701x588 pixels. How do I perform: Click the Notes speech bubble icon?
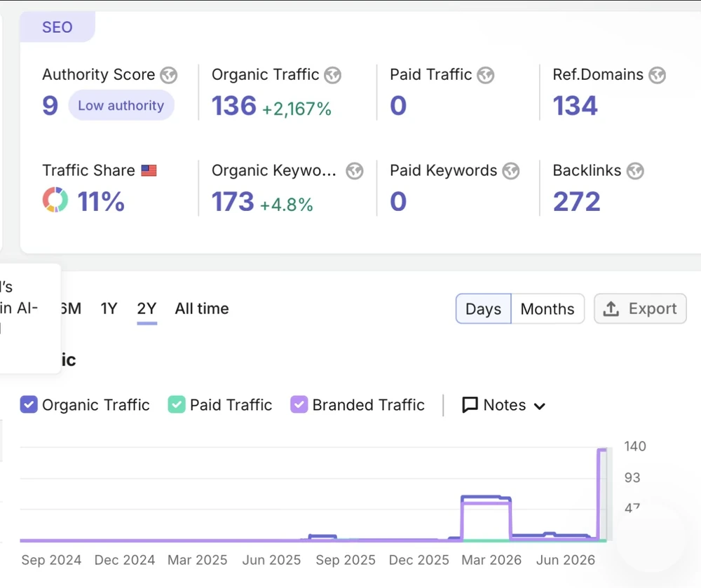[470, 405]
